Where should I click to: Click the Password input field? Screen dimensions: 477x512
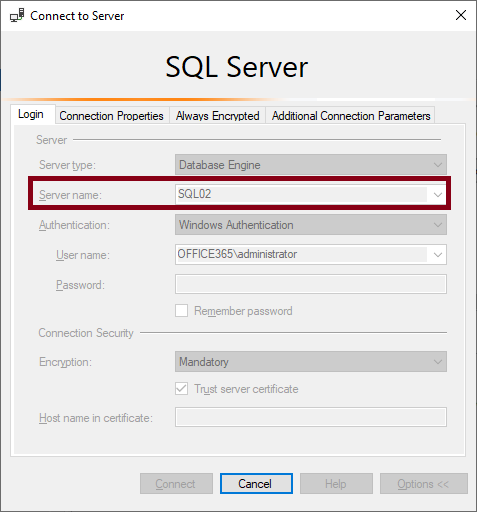(x=311, y=284)
